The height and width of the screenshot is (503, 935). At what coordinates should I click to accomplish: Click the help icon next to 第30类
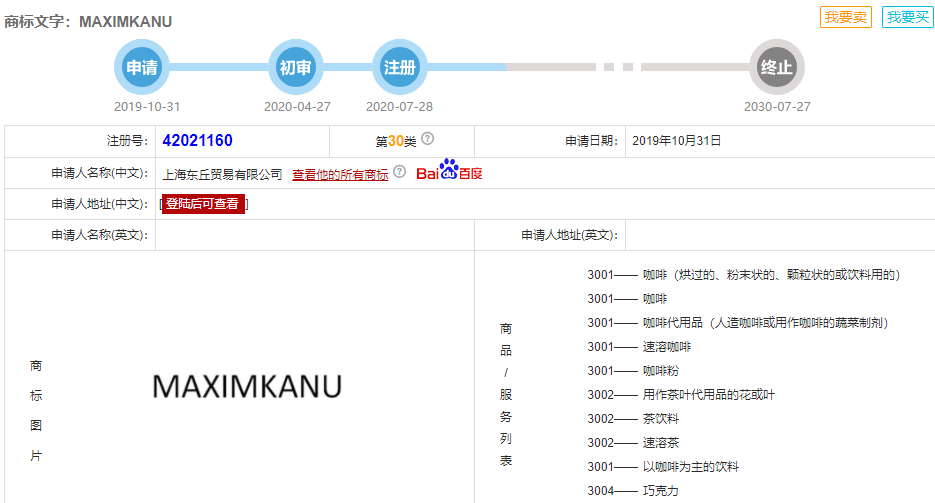coord(428,139)
